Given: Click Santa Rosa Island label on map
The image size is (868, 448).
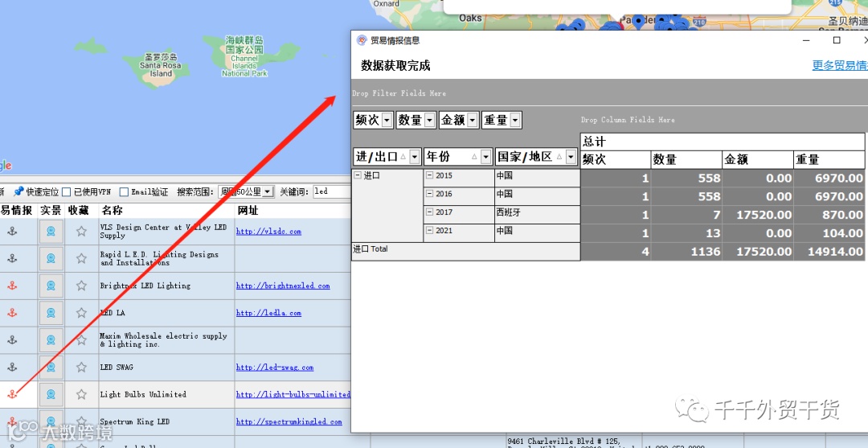Looking at the screenshot, I should (x=161, y=65).
